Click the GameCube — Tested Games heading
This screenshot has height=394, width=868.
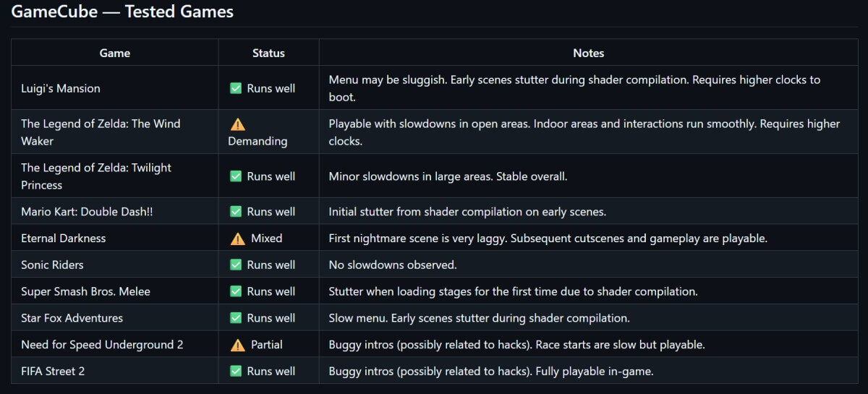122,12
